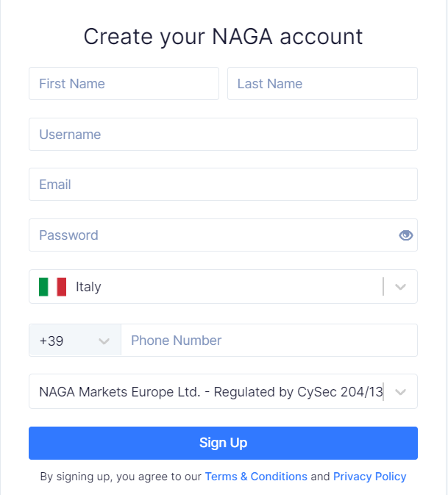Toggle password visibility eye icon

405,235
